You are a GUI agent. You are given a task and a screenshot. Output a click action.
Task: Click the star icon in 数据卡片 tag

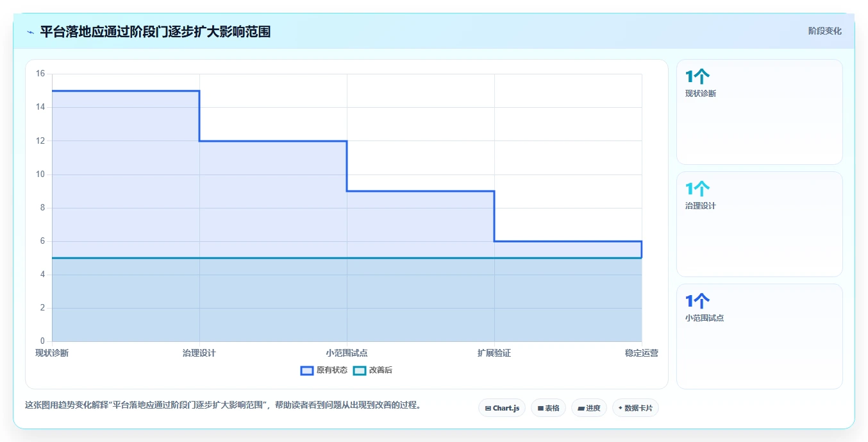click(x=621, y=408)
